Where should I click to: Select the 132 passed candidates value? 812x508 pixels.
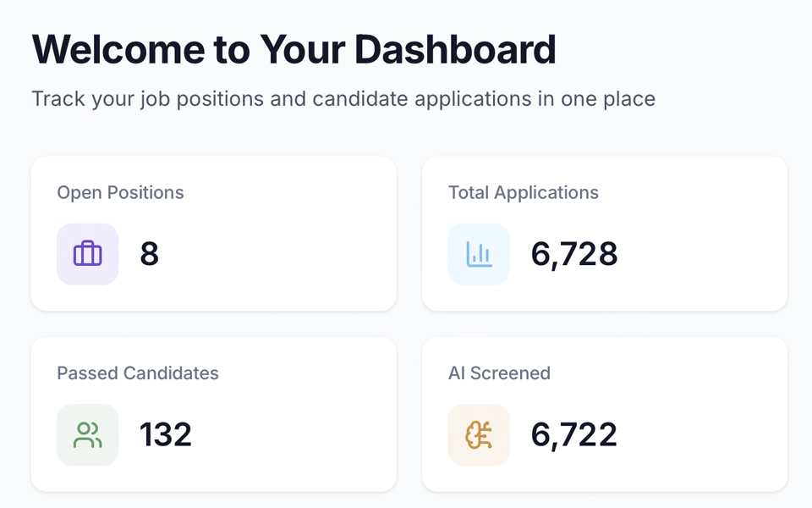pos(166,434)
